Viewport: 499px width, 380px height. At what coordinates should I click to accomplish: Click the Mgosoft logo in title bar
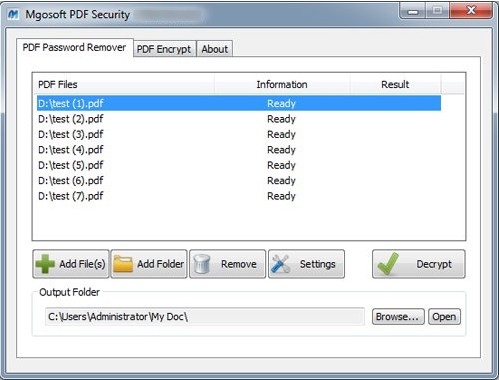coord(13,14)
